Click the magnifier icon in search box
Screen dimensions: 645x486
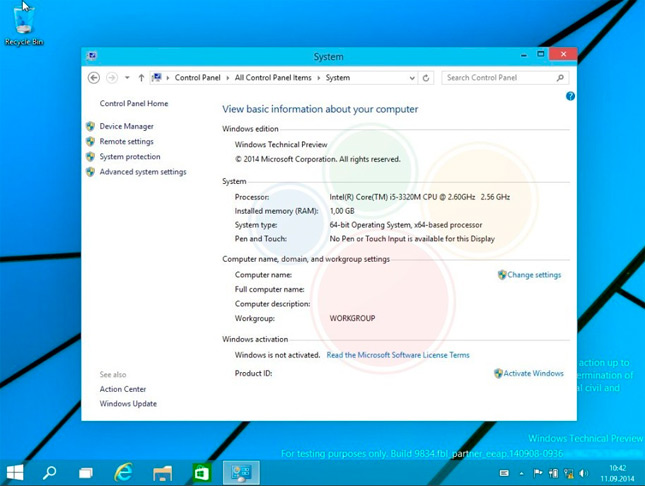pyautogui.click(x=560, y=78)
